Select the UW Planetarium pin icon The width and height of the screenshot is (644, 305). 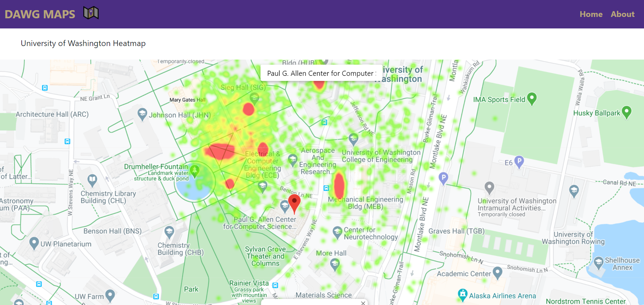[x=34, y=243]
